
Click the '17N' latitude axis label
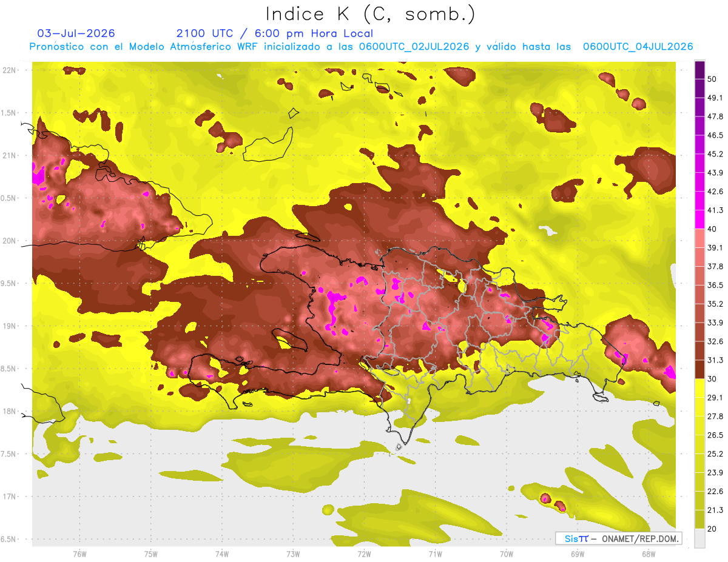[8, 497]
